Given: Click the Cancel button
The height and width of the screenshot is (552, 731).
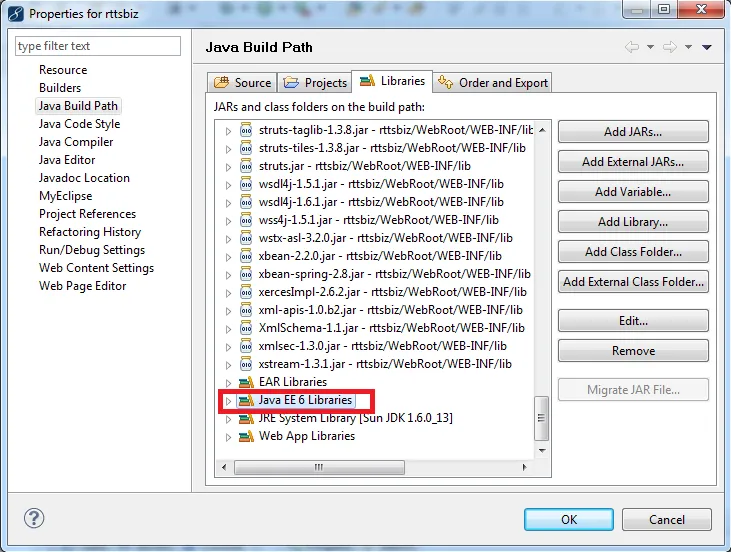Looking at the screenshot, I should click(667, 519).
